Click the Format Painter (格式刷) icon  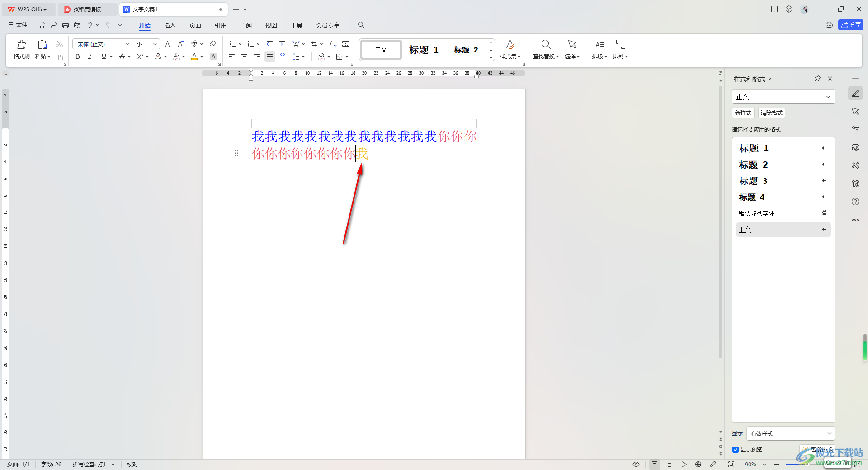pyautogui.click(x=21, y=44)
